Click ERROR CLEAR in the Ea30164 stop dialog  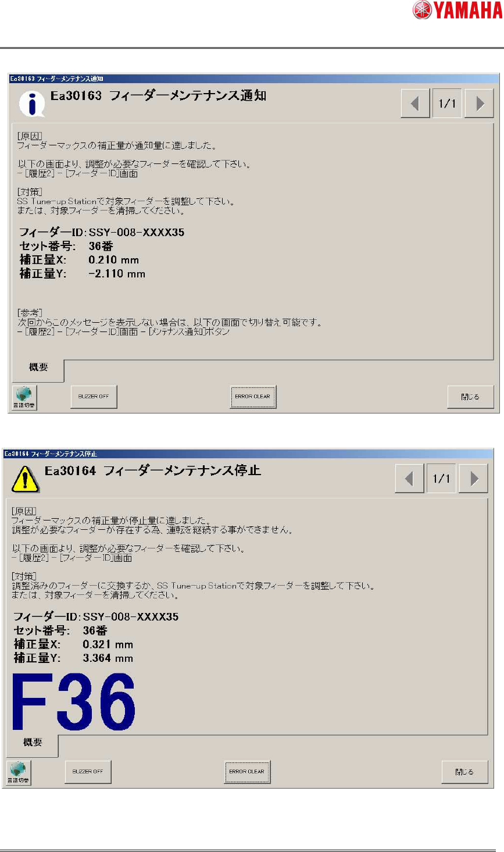[x=247, y=772]
